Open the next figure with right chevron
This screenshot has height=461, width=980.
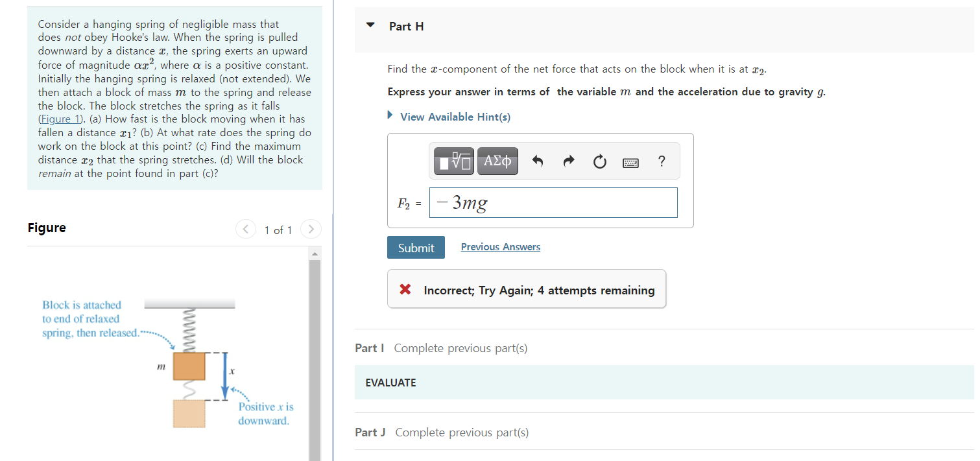(311, 229)
